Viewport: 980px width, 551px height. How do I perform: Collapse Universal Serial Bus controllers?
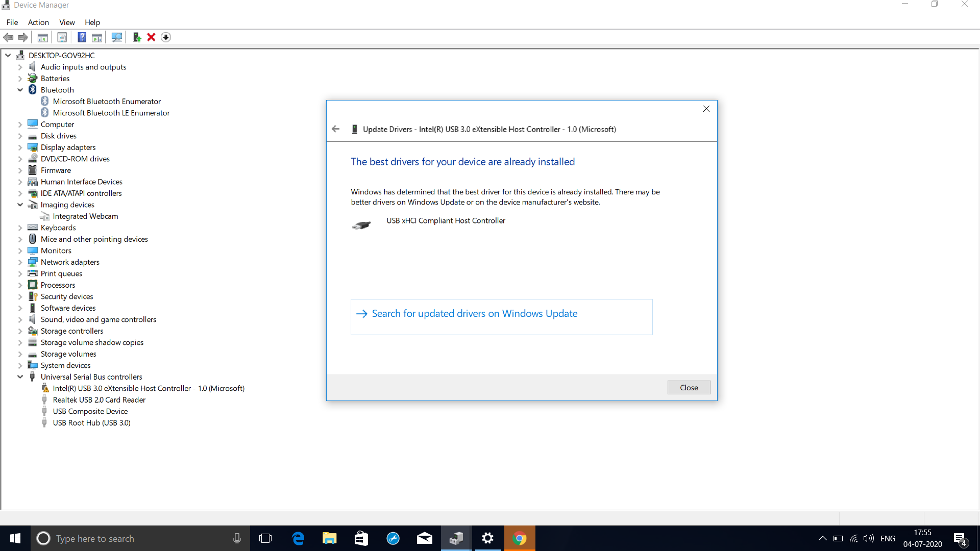tap(20, 377)
